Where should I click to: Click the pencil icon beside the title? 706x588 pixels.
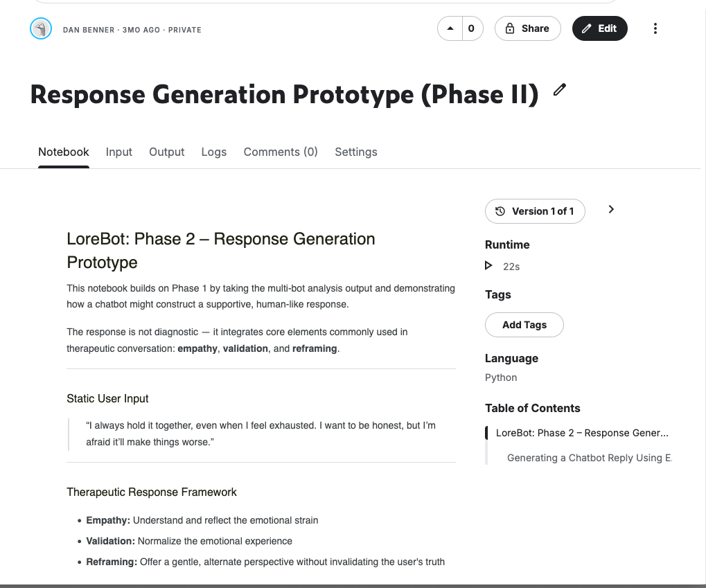point(560,90)
